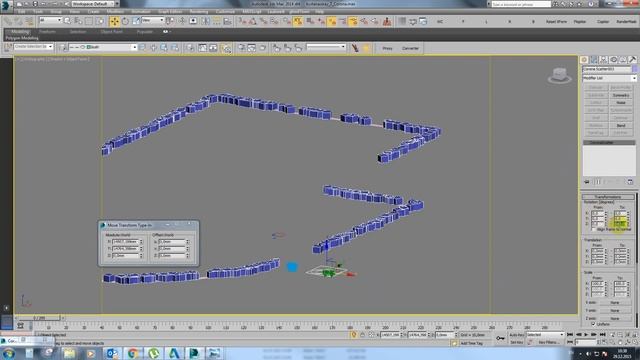Click the Select Object arrow icon
This screenshot has width=640, height=360.
point(68,21)
